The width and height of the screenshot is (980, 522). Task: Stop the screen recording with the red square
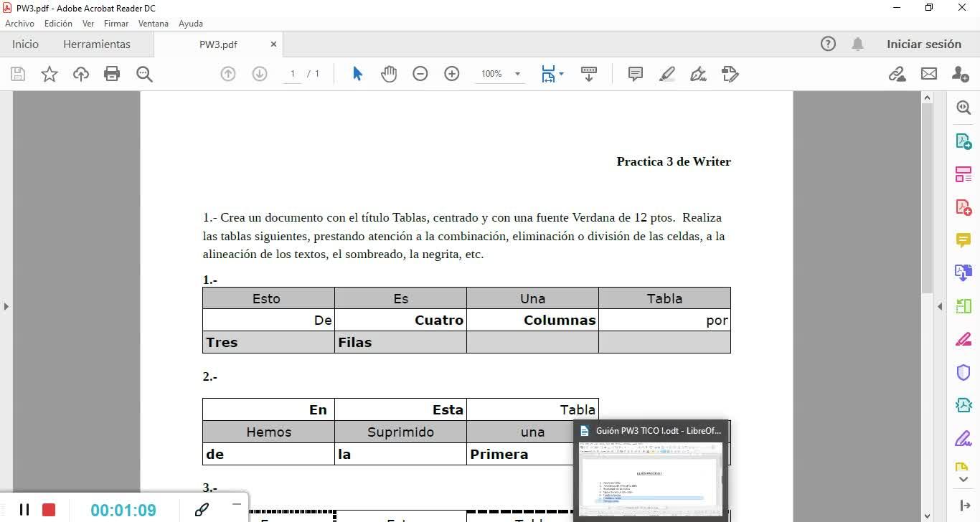pos(49,510)
